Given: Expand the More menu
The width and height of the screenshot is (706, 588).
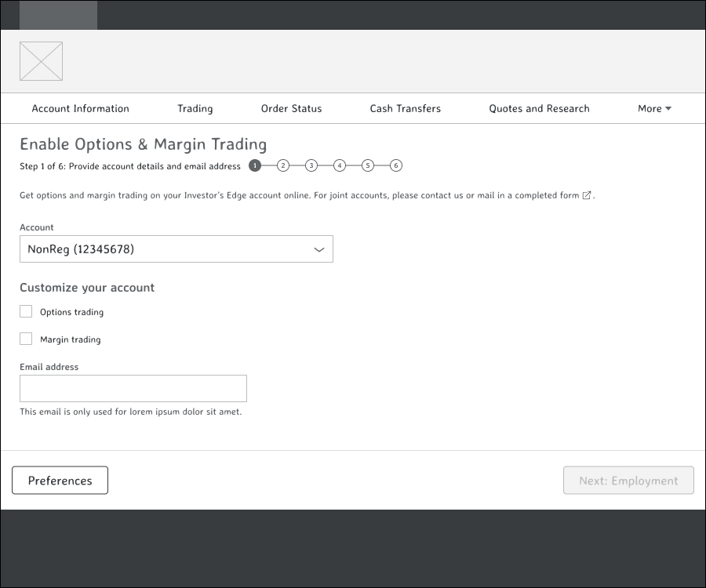Looking at the screenshot, I should [654, 108].
